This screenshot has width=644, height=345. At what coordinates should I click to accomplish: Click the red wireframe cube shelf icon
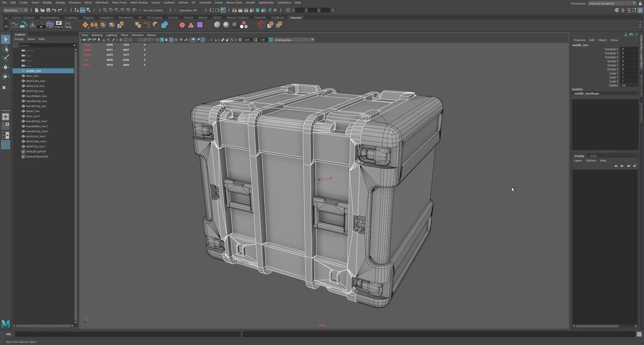coord(261,25)
